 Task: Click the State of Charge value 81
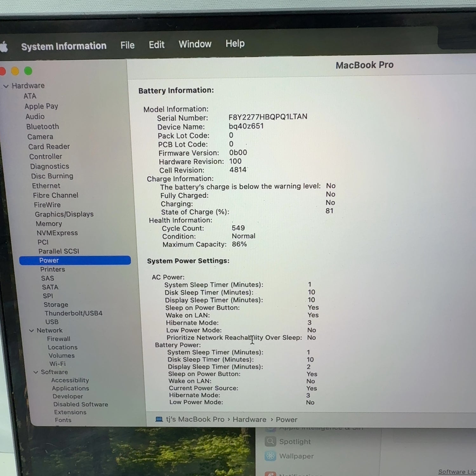pos(329,211)
